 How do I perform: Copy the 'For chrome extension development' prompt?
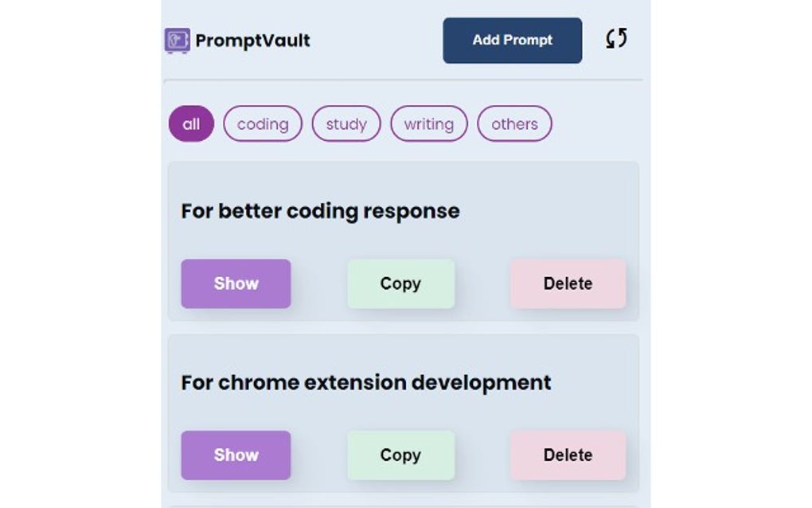pyautogui.click(x=400, y=455)
